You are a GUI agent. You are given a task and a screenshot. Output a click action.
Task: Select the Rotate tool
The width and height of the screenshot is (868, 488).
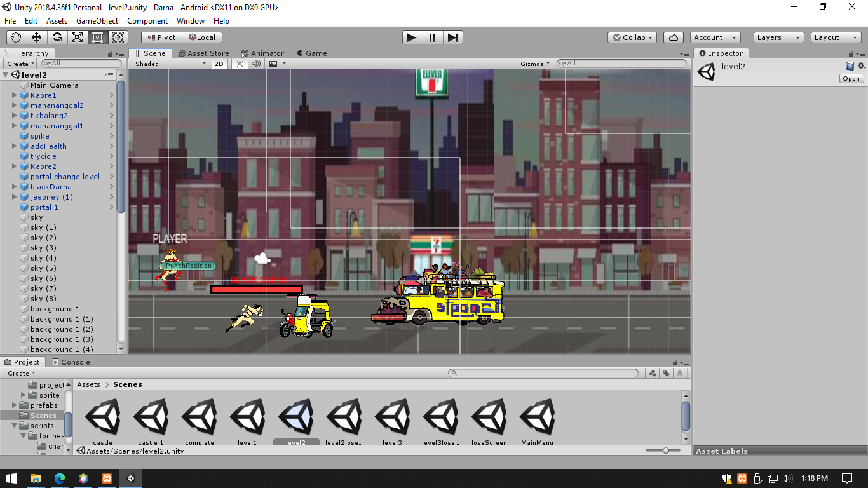[x=57, y=37]
